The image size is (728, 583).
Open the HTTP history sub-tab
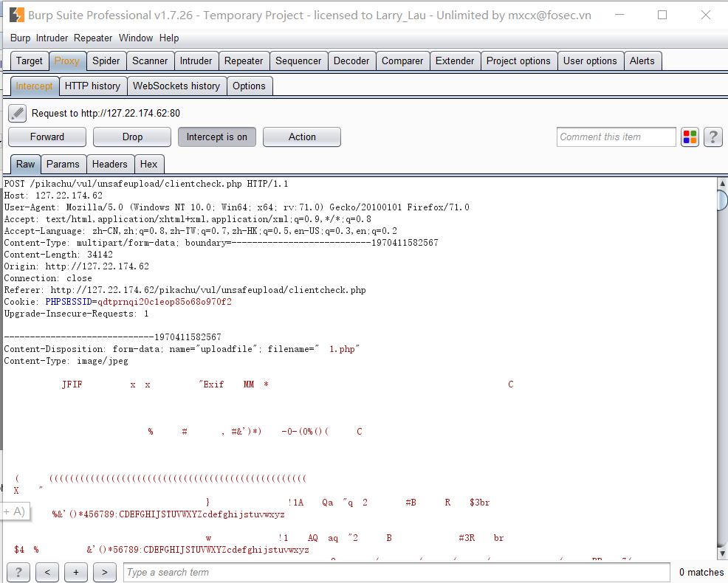point(92,86)
